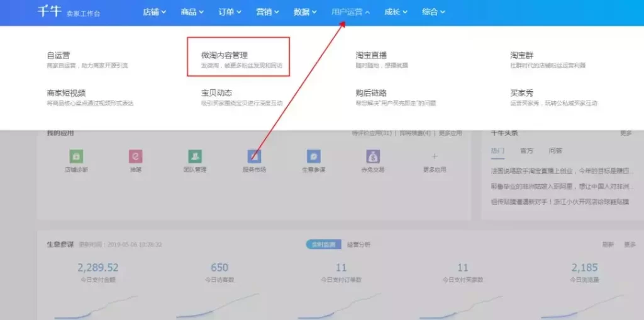Viewport: 644px width, 320px height.
Task: Click the 我的应用 section title
Action: [x=60, y=133]
